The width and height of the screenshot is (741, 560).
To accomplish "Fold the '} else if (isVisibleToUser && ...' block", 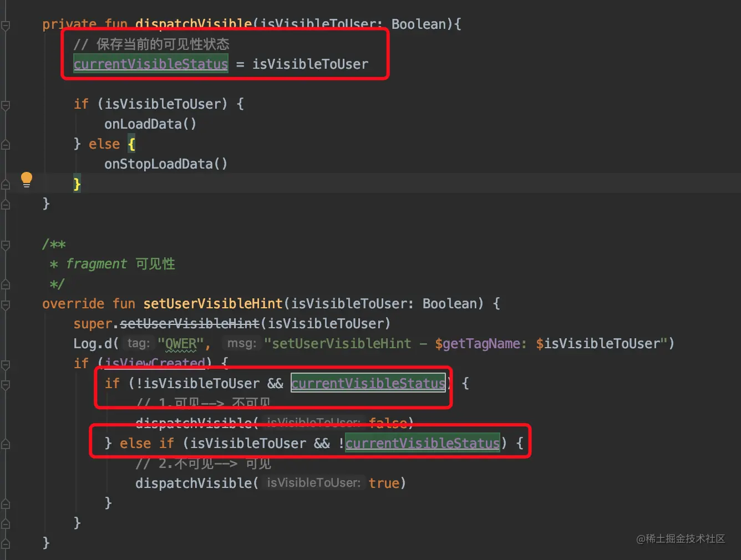I will (6, 445).
